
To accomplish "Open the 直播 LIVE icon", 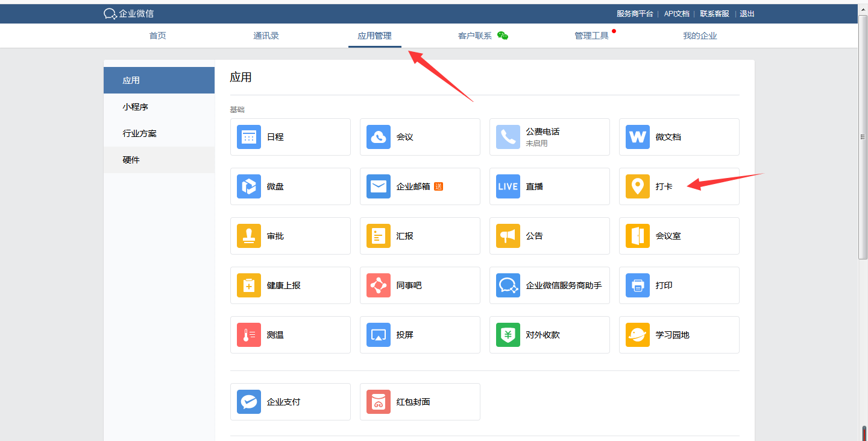I will (508, 186).
